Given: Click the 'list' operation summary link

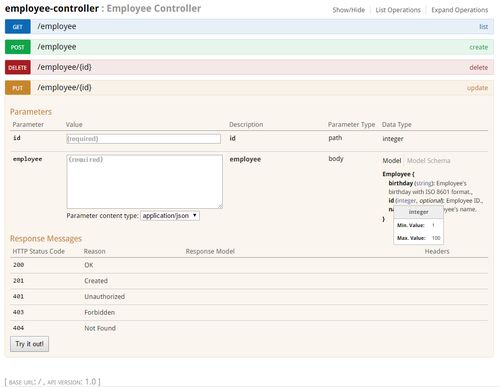Looking at the screenshot, I should [483, 27].
